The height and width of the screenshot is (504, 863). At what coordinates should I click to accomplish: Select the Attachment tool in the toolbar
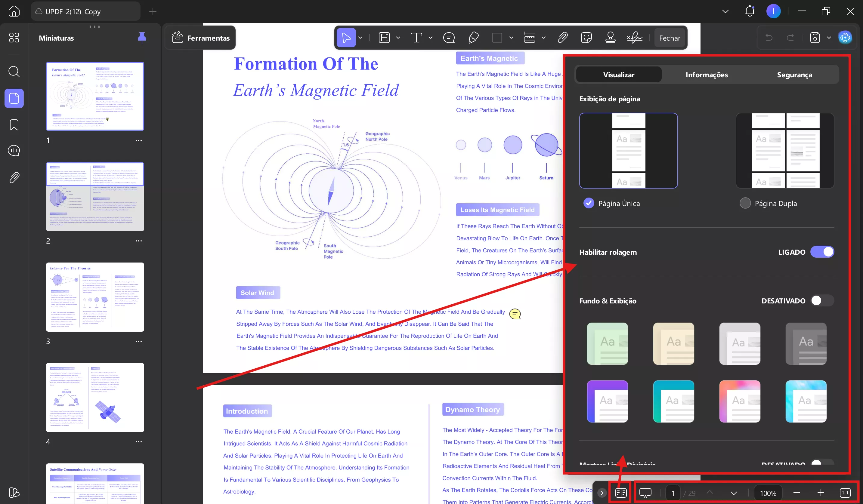click(562, 37)
